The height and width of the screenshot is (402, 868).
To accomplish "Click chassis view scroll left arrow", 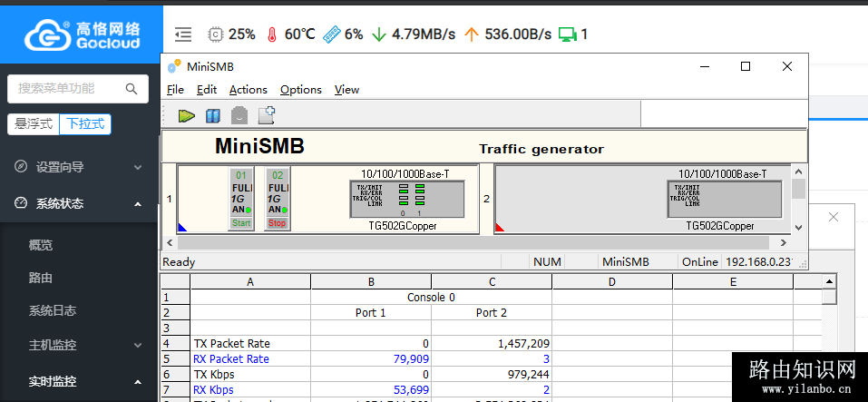I will click(x=170, y=242).
